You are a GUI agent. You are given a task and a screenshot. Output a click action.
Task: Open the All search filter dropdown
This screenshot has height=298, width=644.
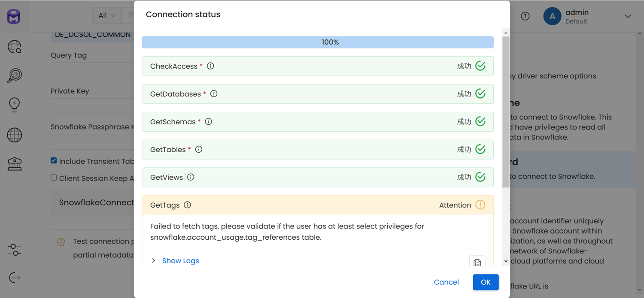point(106,15)
